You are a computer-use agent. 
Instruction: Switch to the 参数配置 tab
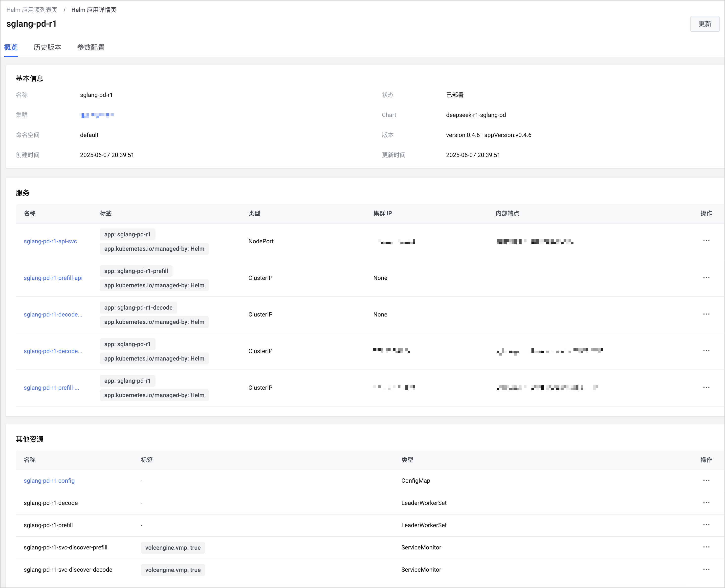pyautogui.click(x=91, y=47)
